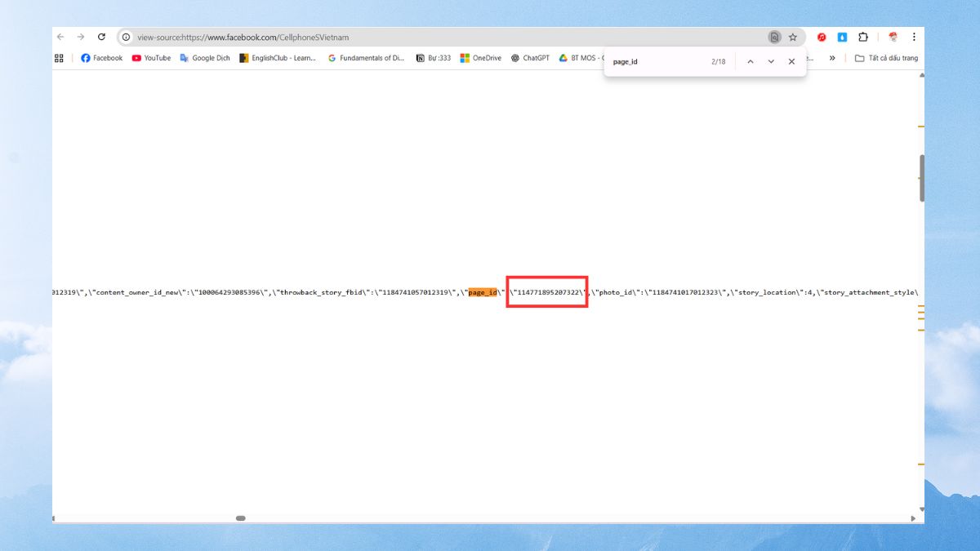Click the vertical scrollbar thumb
The image size is (980, 551).
pos(921,178)
